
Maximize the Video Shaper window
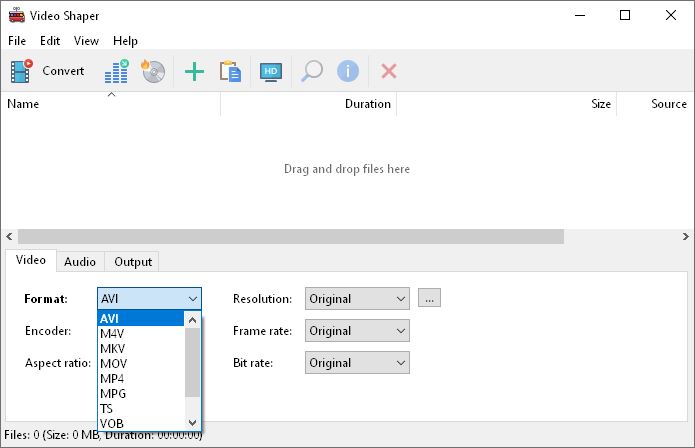pos(625,15)
